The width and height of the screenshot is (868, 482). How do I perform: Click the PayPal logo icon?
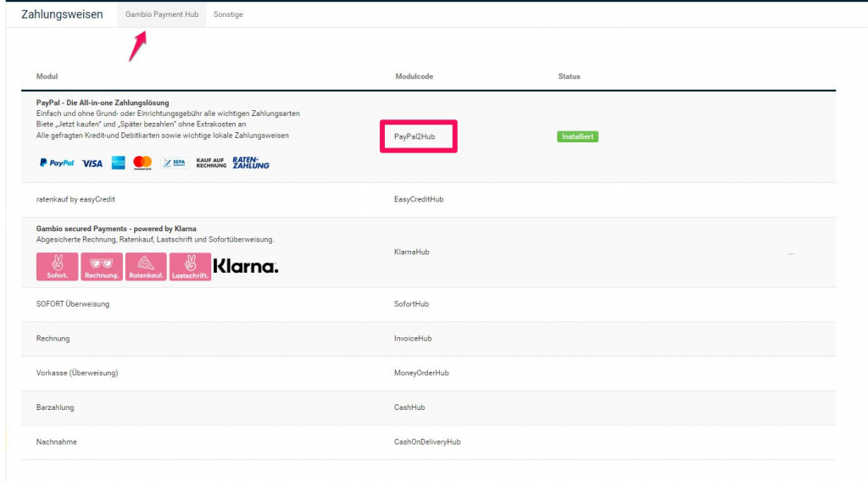[x=57, y=163]
